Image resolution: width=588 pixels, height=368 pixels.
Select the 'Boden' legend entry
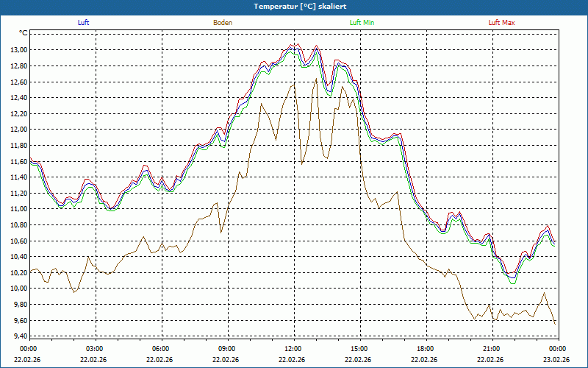coord(223,23)
